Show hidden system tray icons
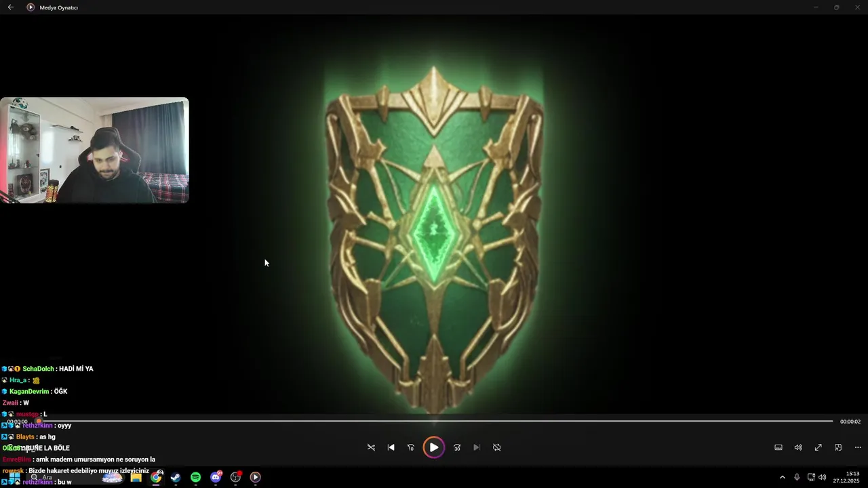 (782, 477)
